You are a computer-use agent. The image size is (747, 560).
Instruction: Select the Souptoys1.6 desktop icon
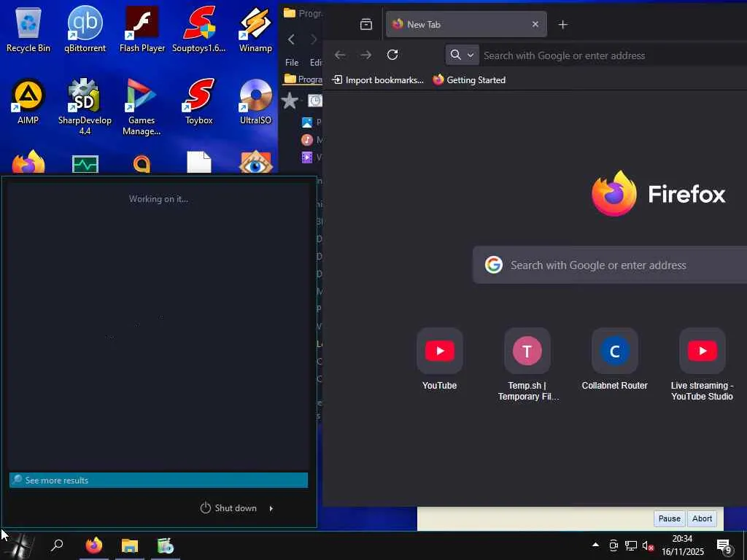tap(198, 28)
